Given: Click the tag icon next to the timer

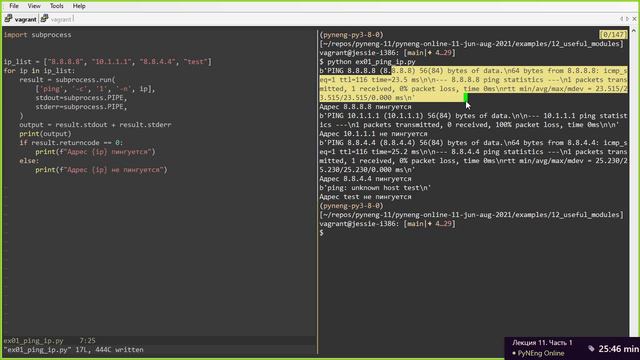Looking at the screenshot, I should pos(591,349).
